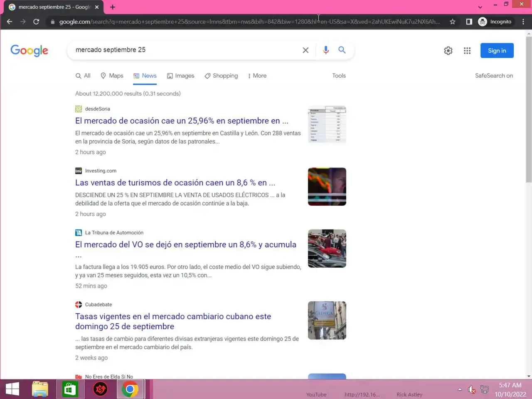Open the Google apps grid

(x=467, y=51)
